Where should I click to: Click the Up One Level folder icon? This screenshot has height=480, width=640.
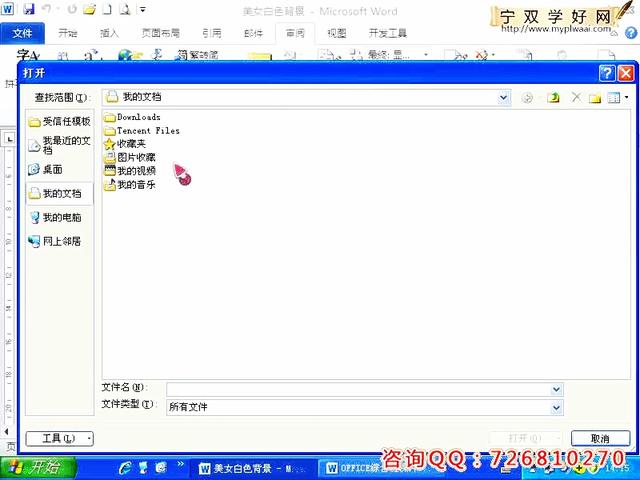coord(553,98)
